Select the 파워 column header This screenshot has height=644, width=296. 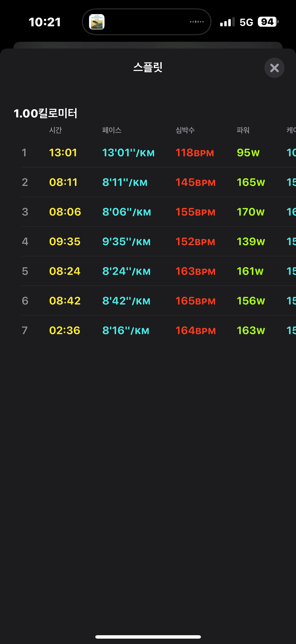pos(243,130)
